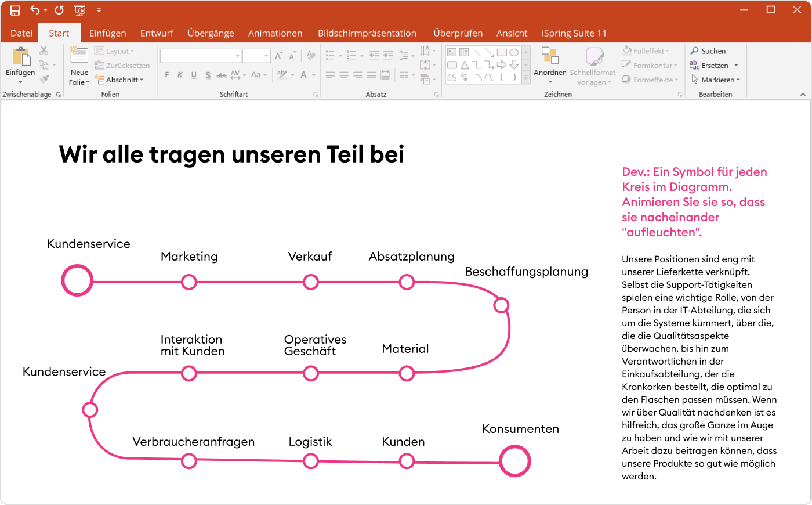The image size is (812, 505).
Task: Click Schnellformatvorlagen button
Action: coord(593,67)
